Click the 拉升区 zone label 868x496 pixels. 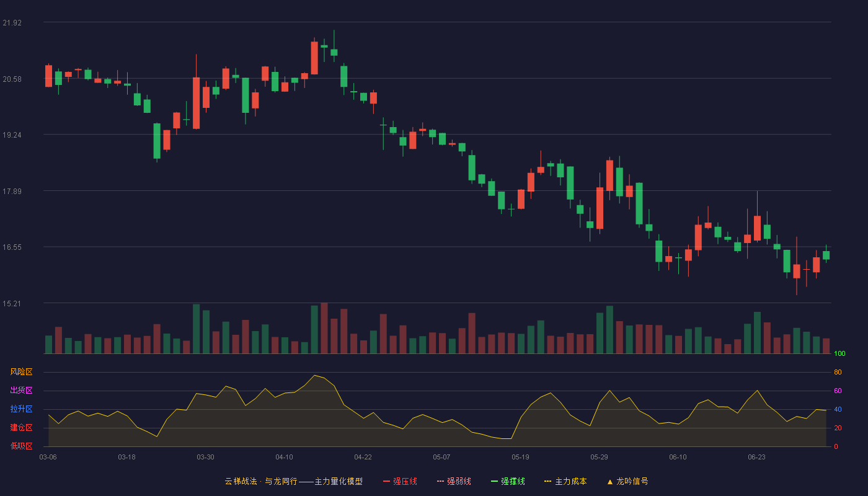pos(21,409)
